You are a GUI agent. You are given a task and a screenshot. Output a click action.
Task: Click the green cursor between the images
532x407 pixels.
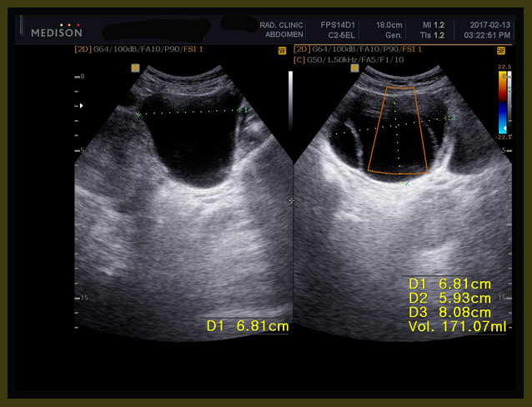(292, 200)
